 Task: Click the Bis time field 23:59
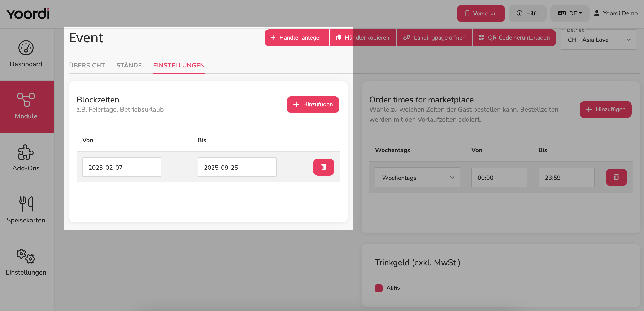coord(566,177)
